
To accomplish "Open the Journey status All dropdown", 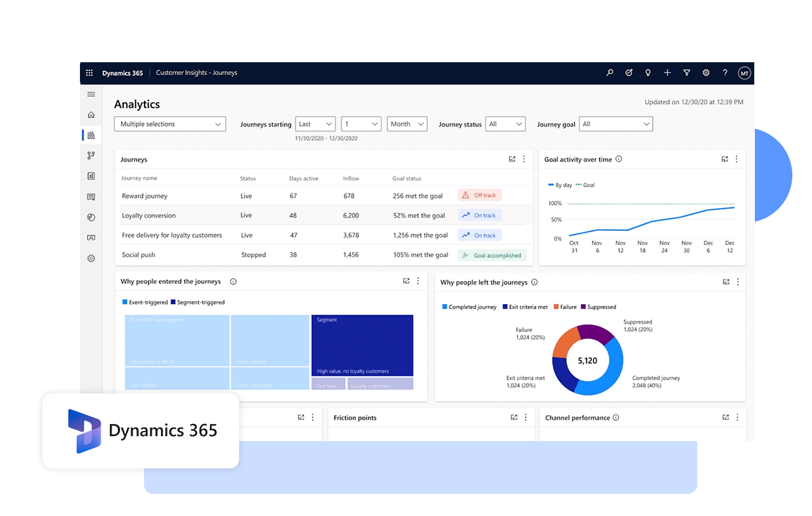I will (505, 124).
